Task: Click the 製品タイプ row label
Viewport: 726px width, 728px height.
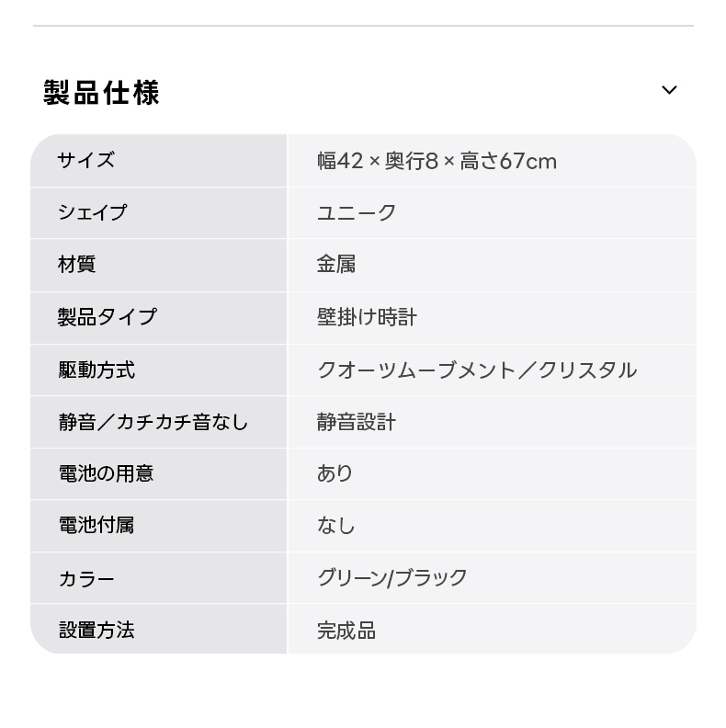Action: click(x=108, y=317)
